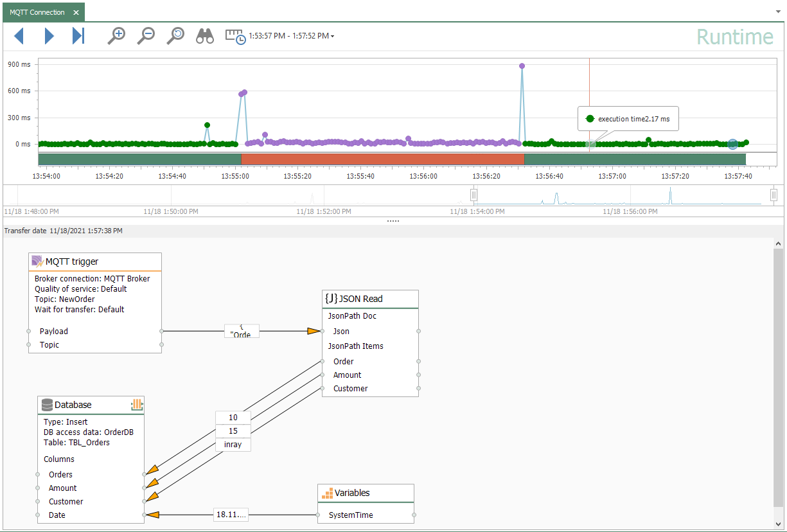787x532 pixels.
Task: Click the zoom out magnifier icon
Action: [146, 36]
